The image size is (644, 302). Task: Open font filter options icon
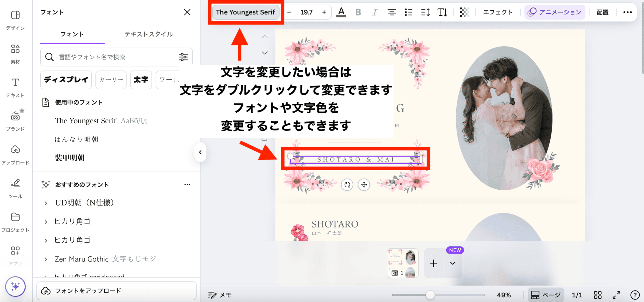[184, 57]
